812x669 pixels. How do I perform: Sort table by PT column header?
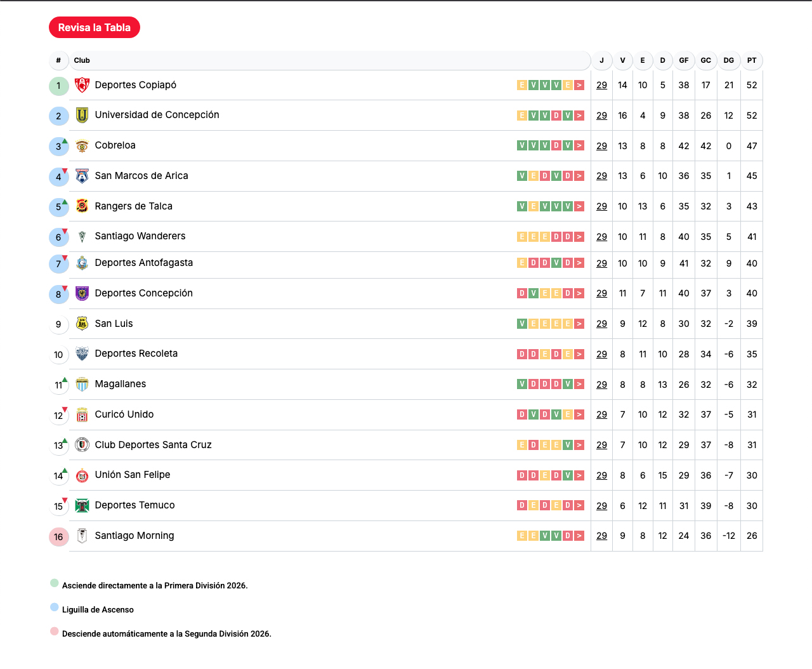click(752, 60)
